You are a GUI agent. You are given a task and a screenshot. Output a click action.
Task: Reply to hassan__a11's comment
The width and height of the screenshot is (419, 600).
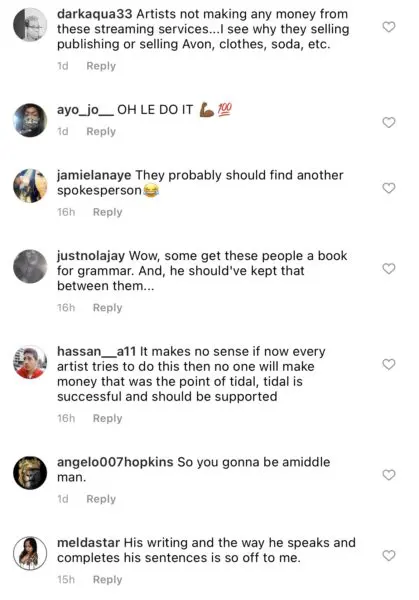[108, 418]
